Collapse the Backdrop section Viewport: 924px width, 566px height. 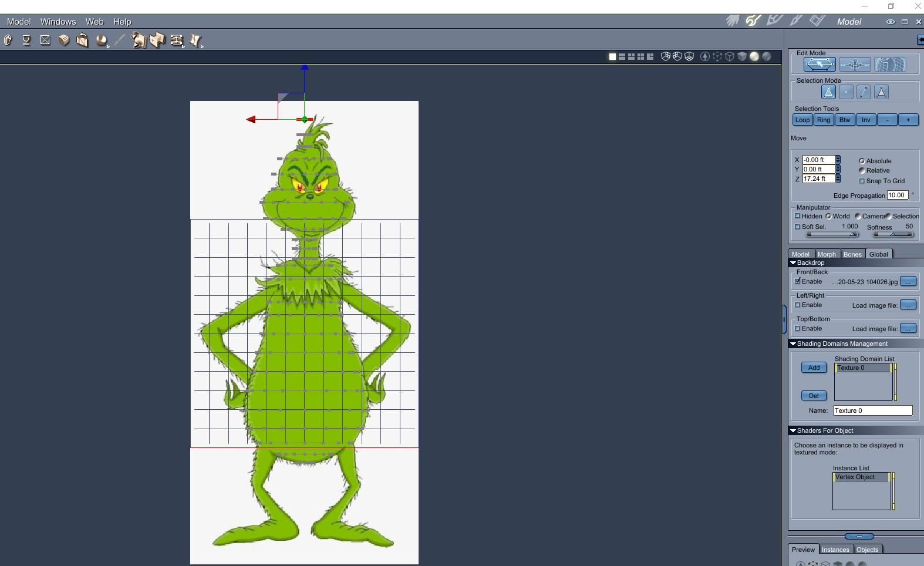793,263
